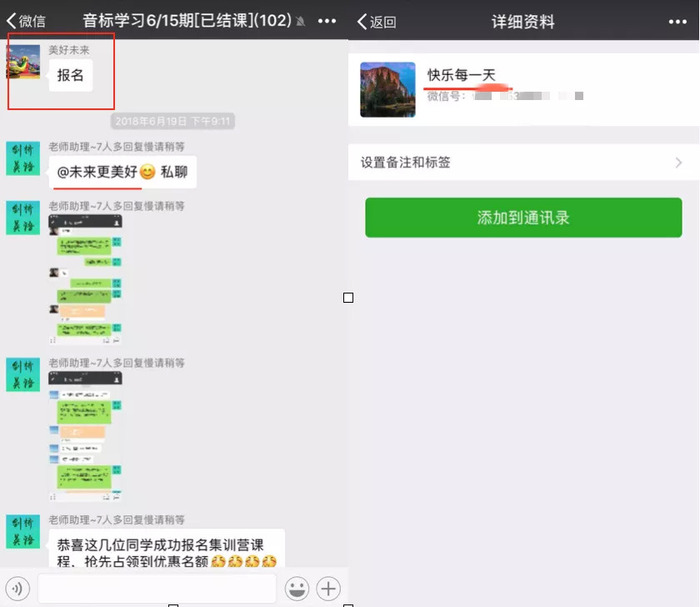Screen dimensions: 700x607
Task: Open first chat screenshot image from assistant
Action: [86, 278]
